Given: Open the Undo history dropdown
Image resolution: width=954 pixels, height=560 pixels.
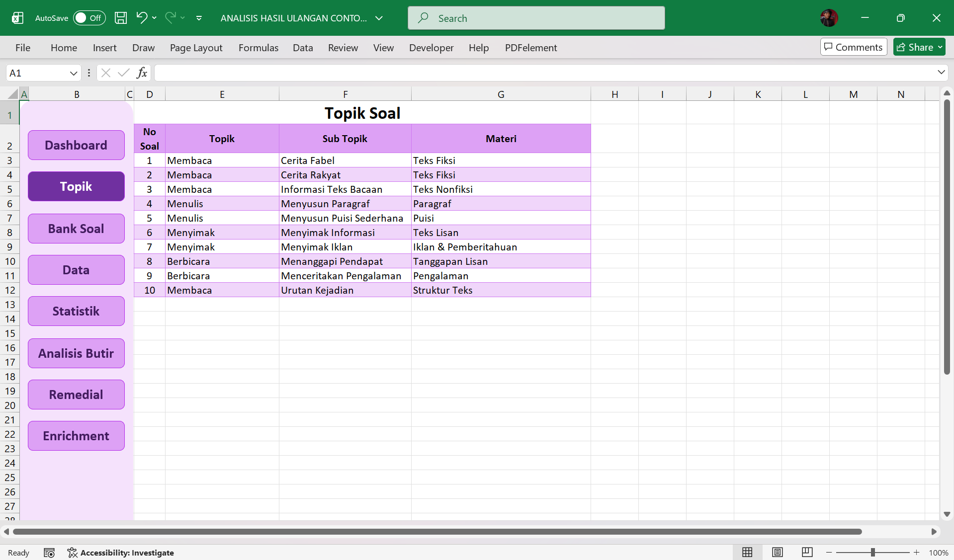Looking at the screenshot, I should coord(154,18).
